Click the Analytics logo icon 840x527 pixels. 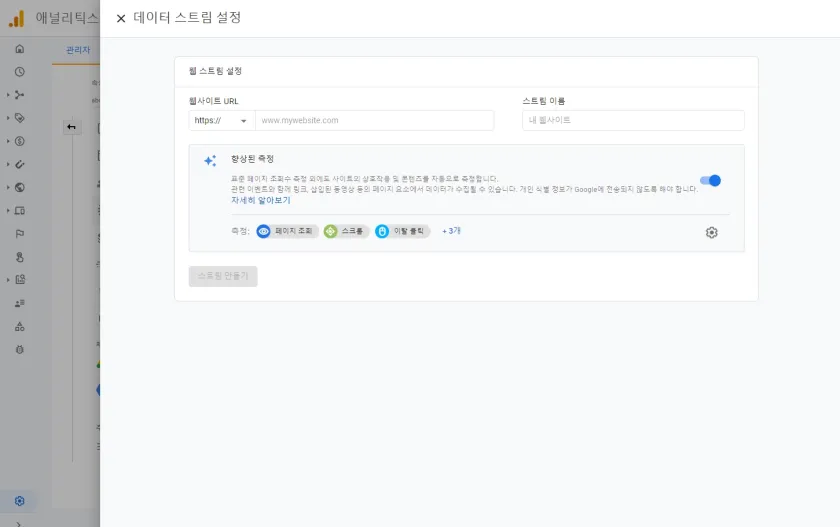tap(17, 18)
